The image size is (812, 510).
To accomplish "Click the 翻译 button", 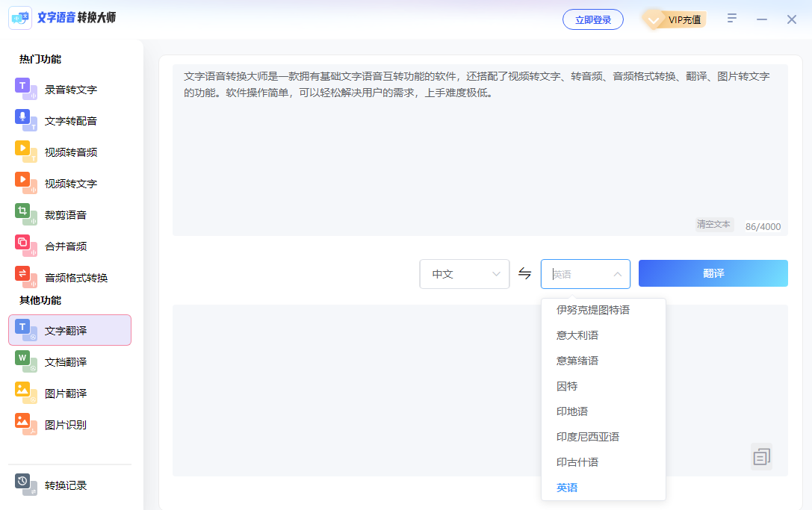I will click(713, 273).
